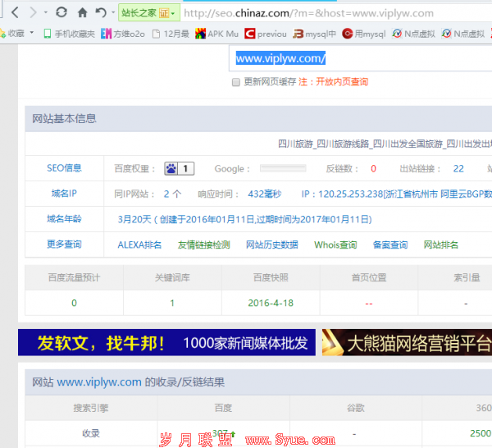
Task: Click the 同IP网站 2 个 link
Action: [x=172, y=194]
